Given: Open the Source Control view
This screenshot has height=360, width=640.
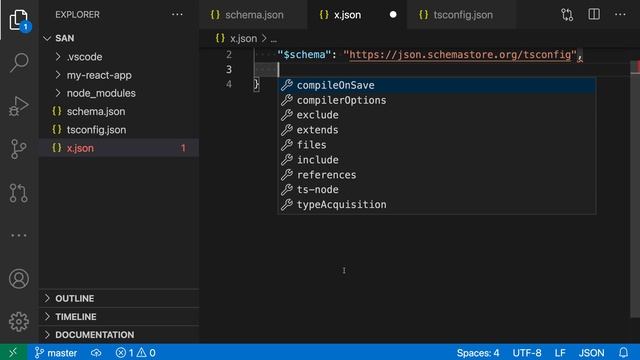Looking at the screenshot, I should pos(19,149).
